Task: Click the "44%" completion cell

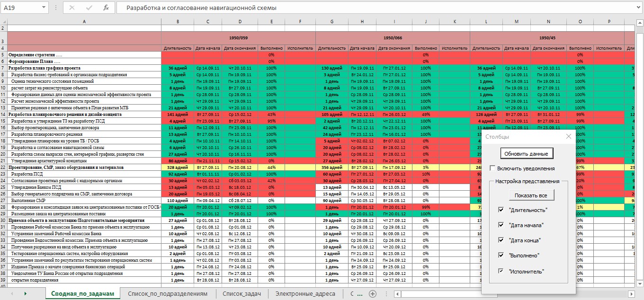Action: [271, 168]
